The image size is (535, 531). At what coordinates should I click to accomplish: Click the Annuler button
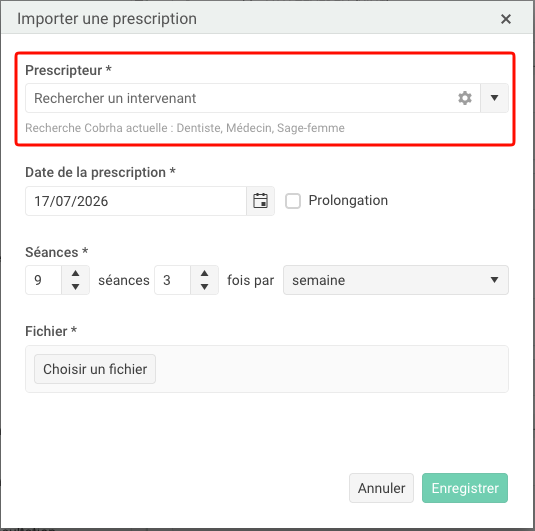(381, 488)
